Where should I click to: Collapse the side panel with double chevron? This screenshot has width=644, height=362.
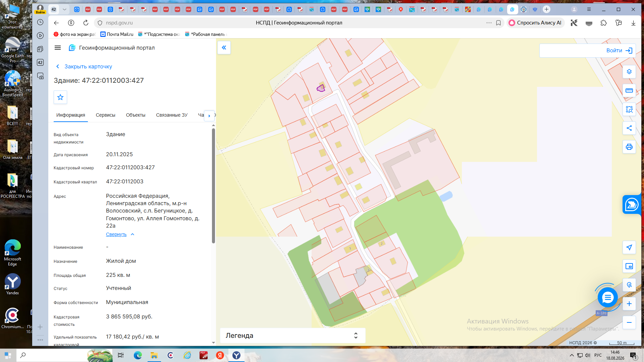[x=224, y=48]
